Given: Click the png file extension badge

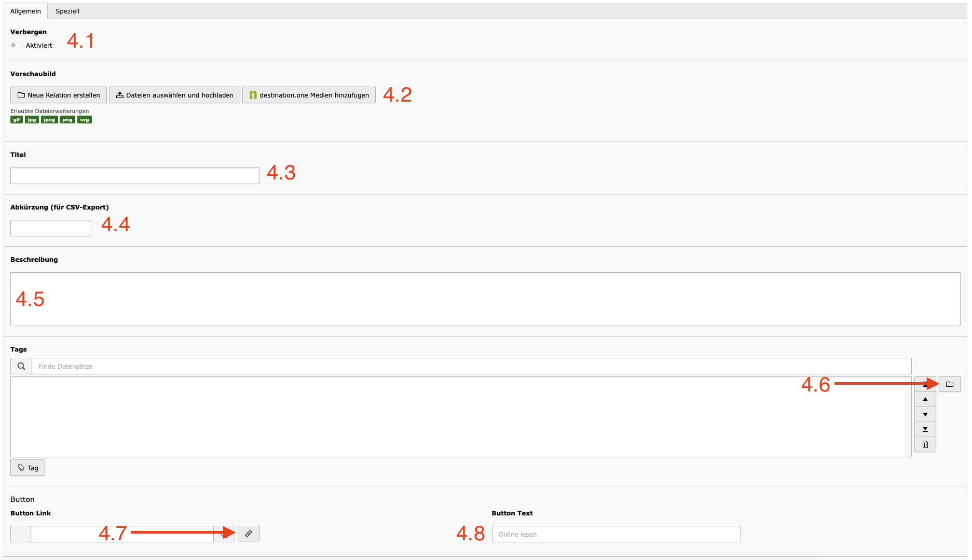Looking at the screenshot, I should (x=67, y=120).
